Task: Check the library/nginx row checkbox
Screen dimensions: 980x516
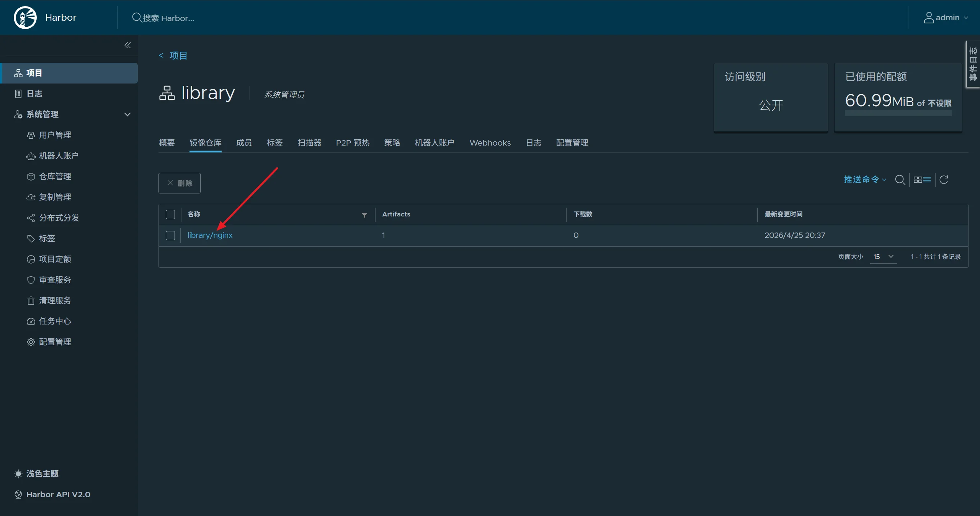Action: click(x=170, y=236)
